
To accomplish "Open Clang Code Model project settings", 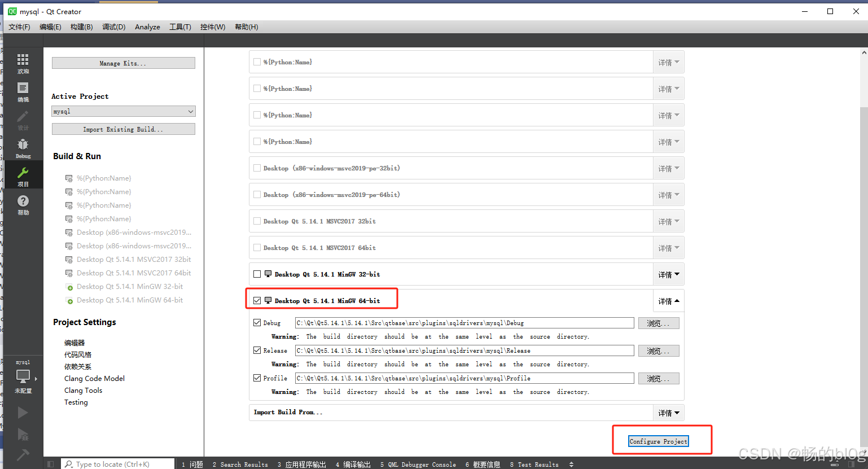I will (x=94, y=379).
